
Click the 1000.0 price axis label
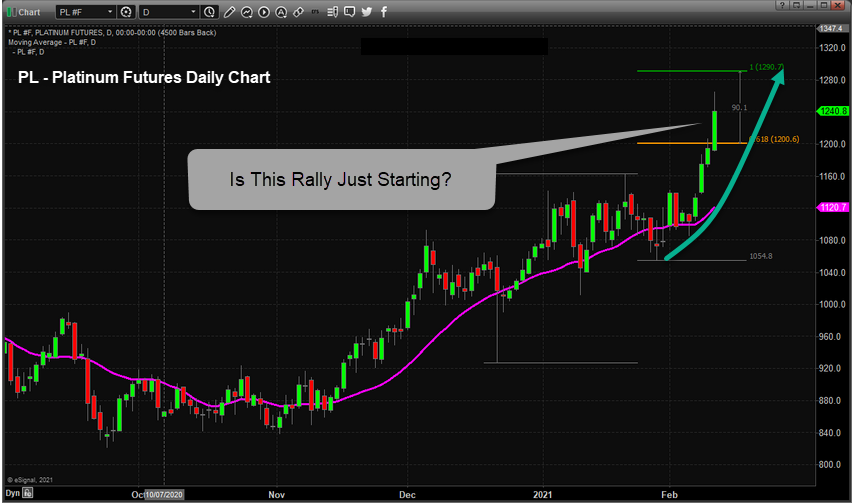pos(832,304)
